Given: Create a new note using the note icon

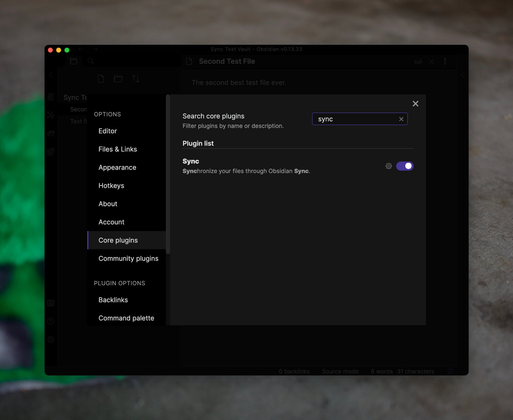Looking at the screenshot, I should (101, 79).
